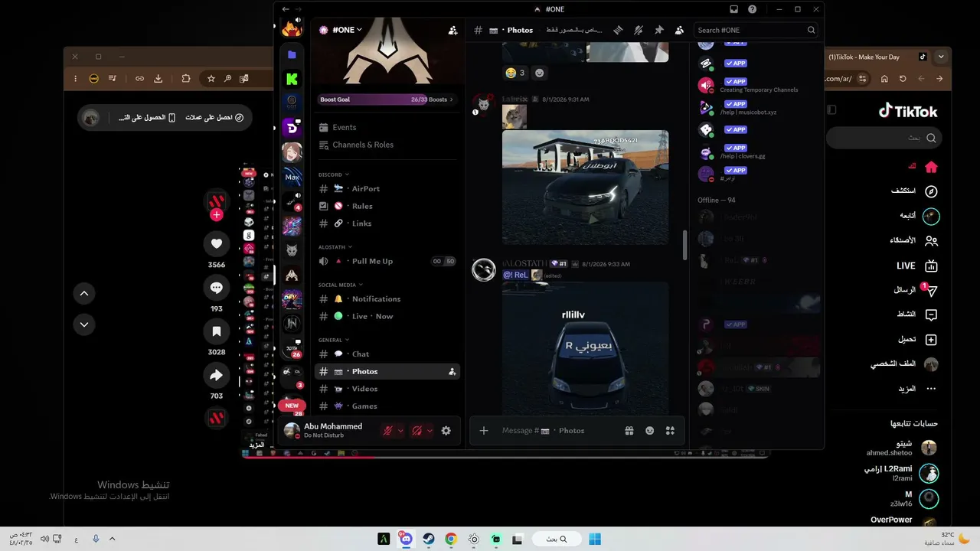This screenshot has height=551, width=980.
Task: Open الأصدقاء (Friends) in TikTok sidebar
Action: point(914,240)
